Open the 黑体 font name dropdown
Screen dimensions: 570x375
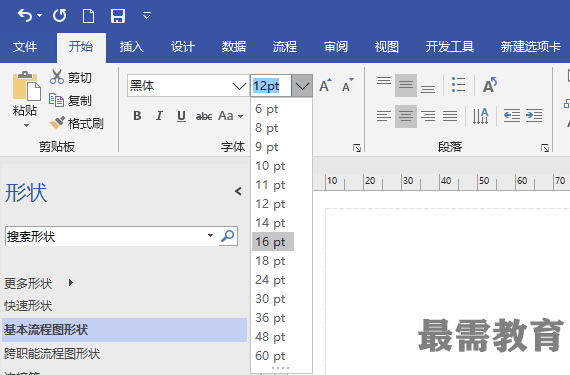(x=239, y=86)
